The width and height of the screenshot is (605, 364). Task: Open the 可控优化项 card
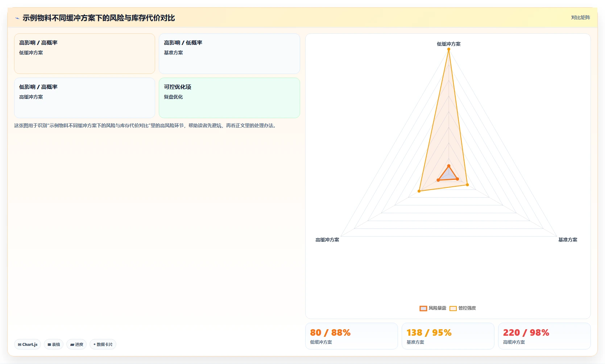tap(229, 98)
